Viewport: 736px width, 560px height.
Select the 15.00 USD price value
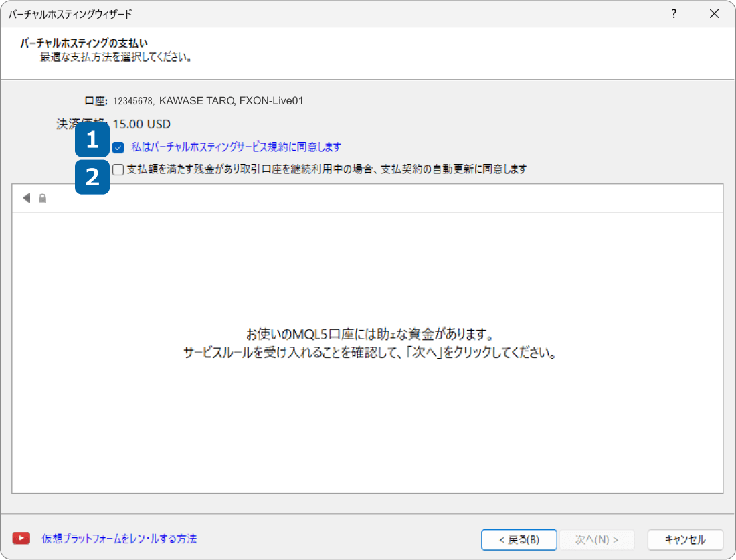point(142,124)
